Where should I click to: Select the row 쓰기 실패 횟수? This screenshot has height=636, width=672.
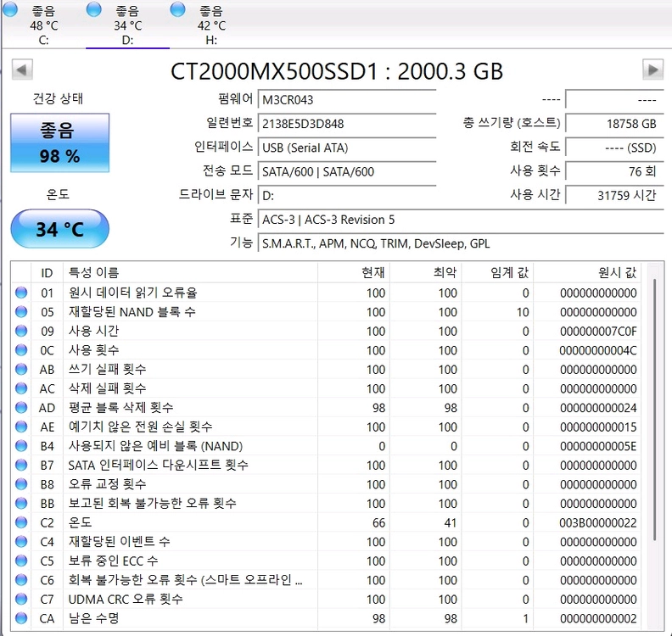[326, 369]
